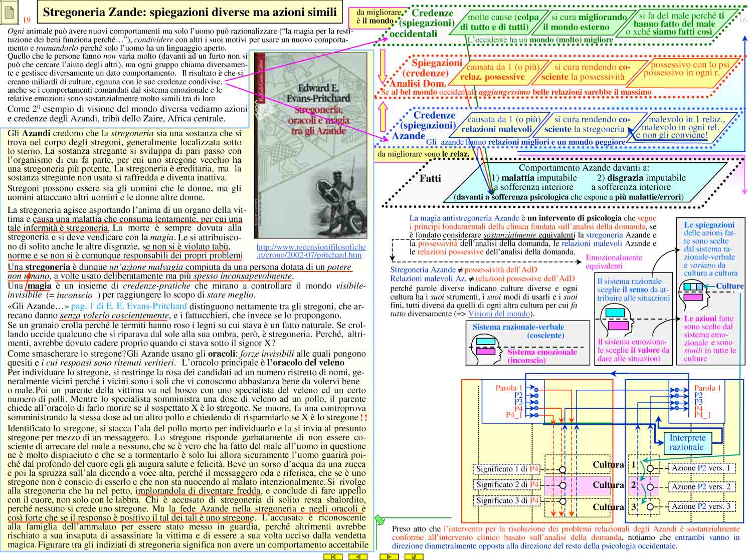Select the 'Azione P2 vers. 2' box
This screenshot has height=560, width=752.
[x=702, y=486]
